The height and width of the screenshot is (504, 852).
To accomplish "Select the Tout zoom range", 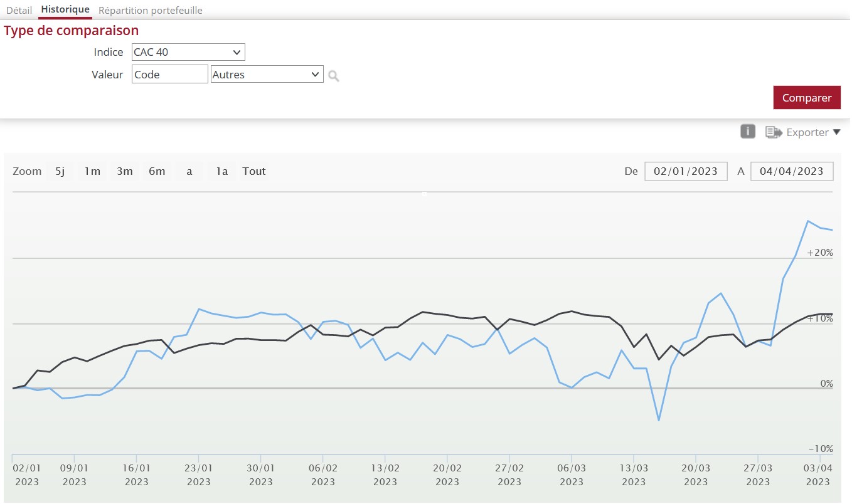I will pyautogui.click(x=254, y=171).
